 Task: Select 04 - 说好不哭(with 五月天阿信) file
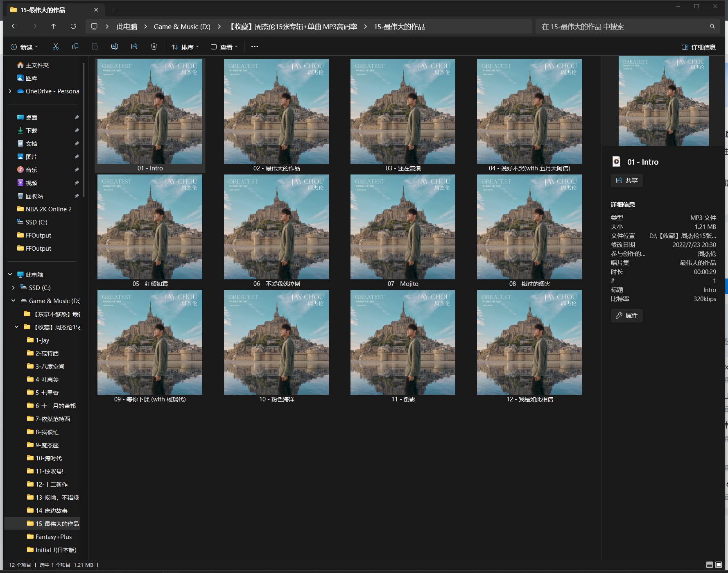pyautogui.click(x=529, y=116)
